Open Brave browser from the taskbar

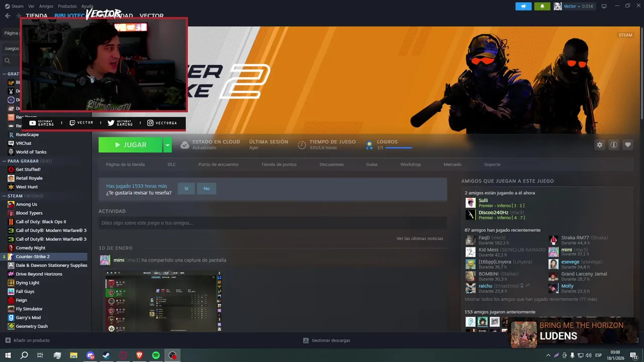click(x=139, y=355)
